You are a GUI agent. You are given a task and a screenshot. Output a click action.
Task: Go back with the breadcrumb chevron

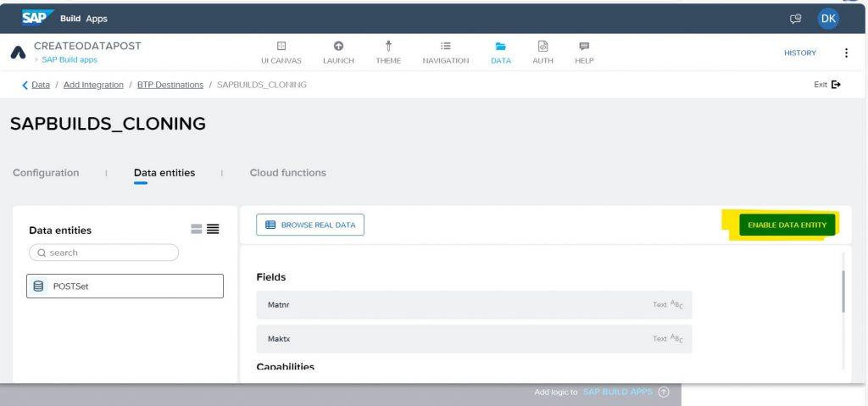click(x=25, y=85)
